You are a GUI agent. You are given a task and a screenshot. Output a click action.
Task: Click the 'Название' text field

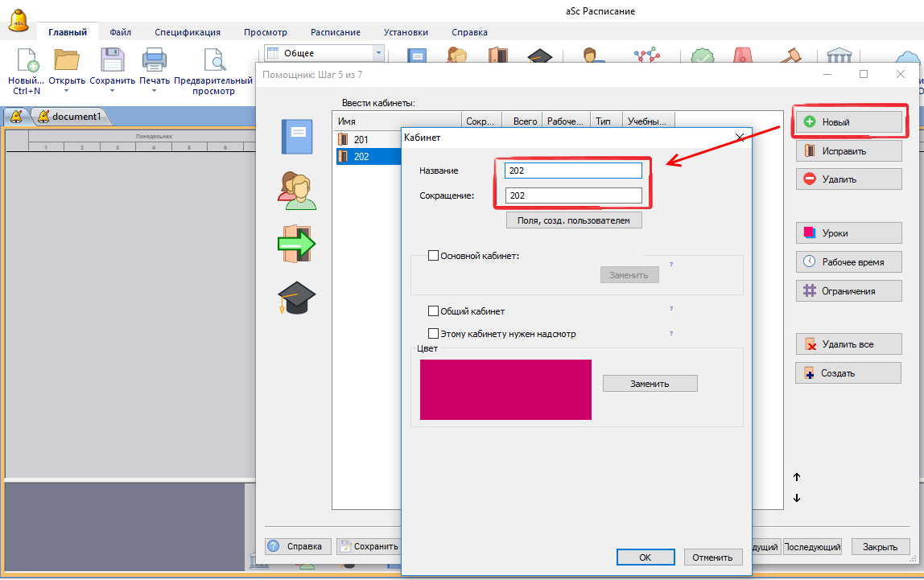click(573, 171)
